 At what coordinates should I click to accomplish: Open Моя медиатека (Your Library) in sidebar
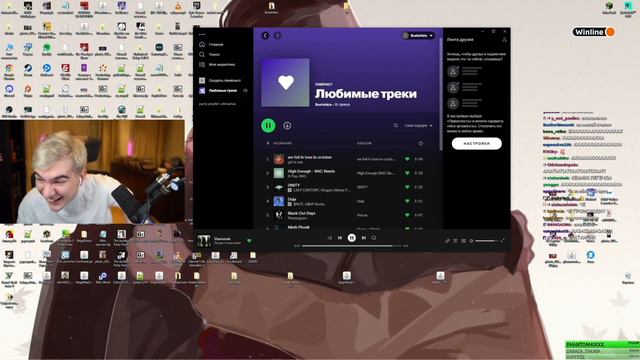pyautogui.click(x=217, y=64)
